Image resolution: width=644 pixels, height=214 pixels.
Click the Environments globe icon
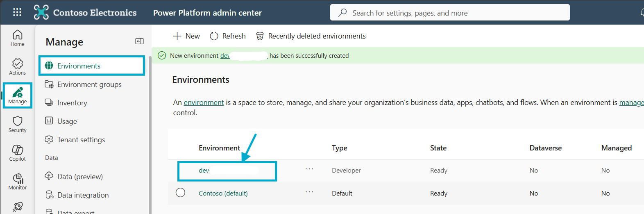(x=49, y=66)
